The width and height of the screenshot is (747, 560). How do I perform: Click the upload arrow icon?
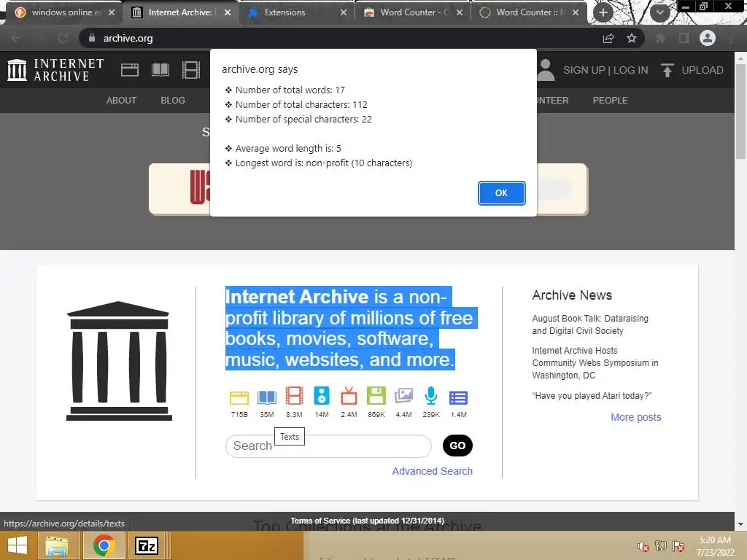[667, 70]
